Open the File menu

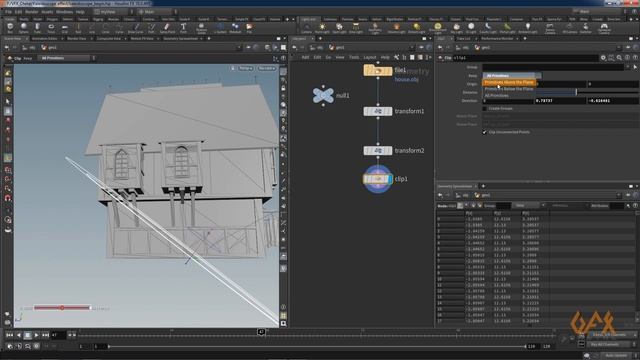tap(8, 12)
